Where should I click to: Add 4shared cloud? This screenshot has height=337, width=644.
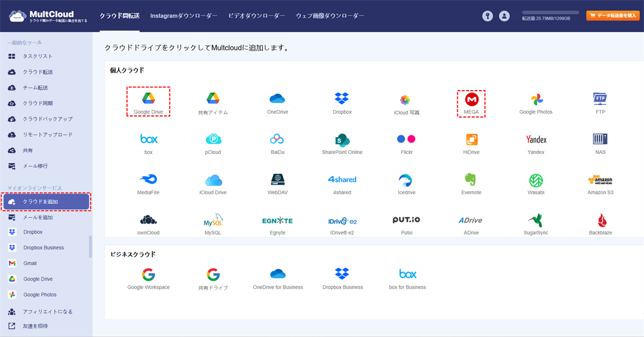point(342,179)
